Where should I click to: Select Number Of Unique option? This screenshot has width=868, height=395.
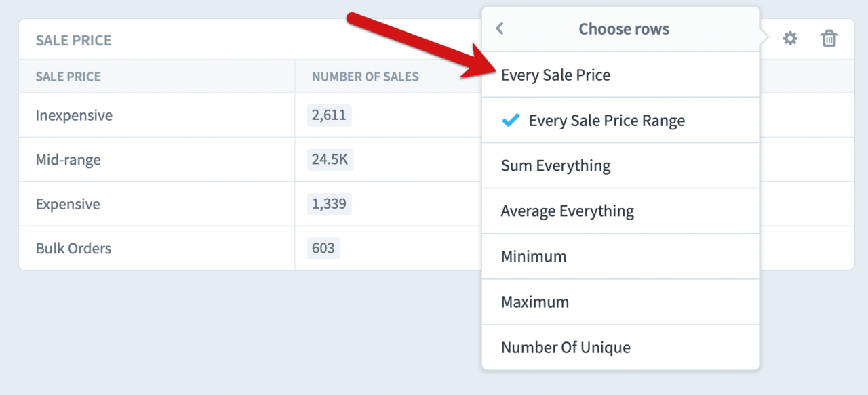566,348
